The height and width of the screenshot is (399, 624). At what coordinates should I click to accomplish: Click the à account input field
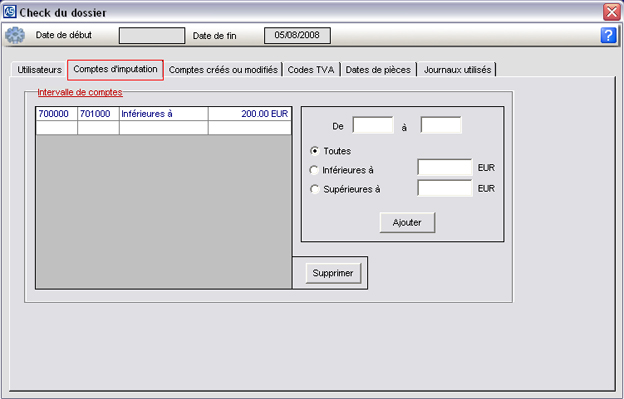pyautogui.click(x=441, y=125)
